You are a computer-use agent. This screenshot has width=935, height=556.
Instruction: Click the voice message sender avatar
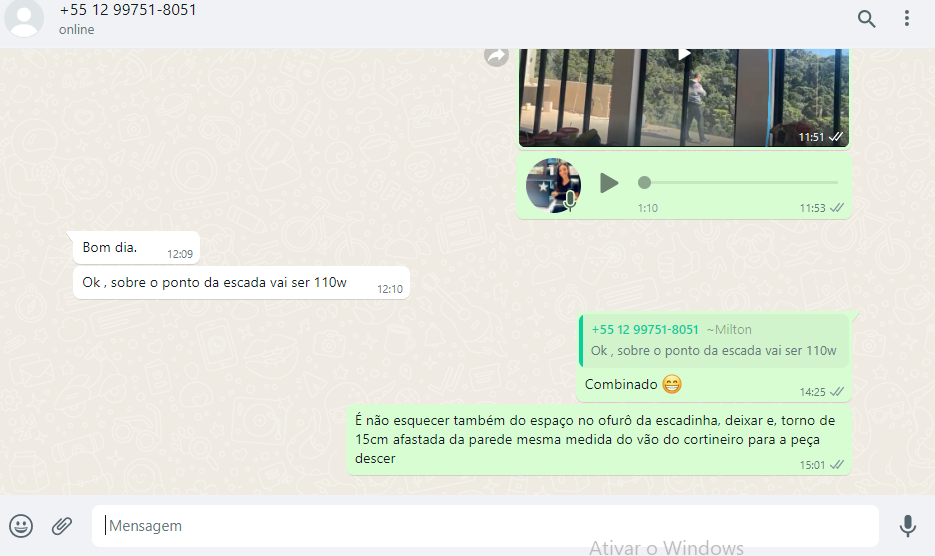[553, 185]
